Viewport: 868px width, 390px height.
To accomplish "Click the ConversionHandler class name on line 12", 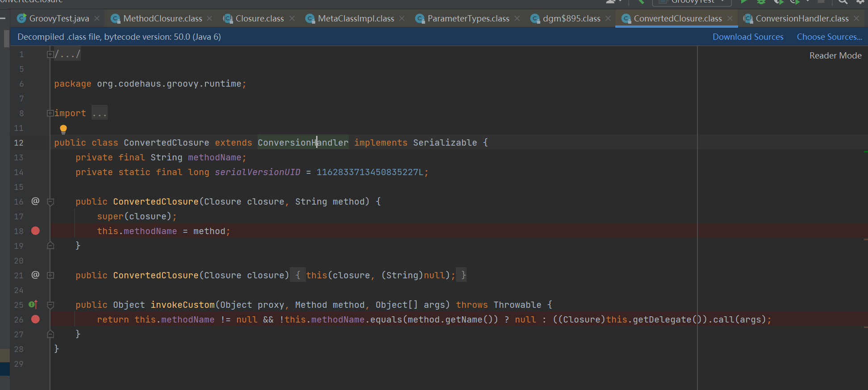I will coord(303,143).
